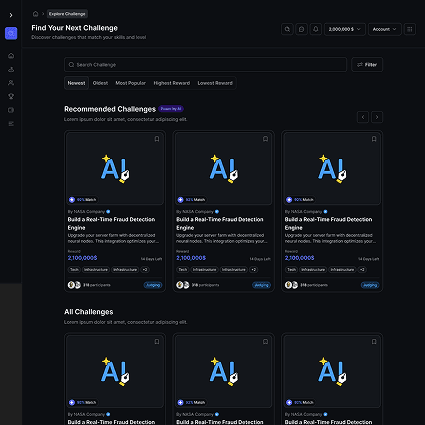Image resolution: width=425 pixels, height=425 pixels.
Task: Open the home icon in the sidebar
Action: click(x=11, y=56)
